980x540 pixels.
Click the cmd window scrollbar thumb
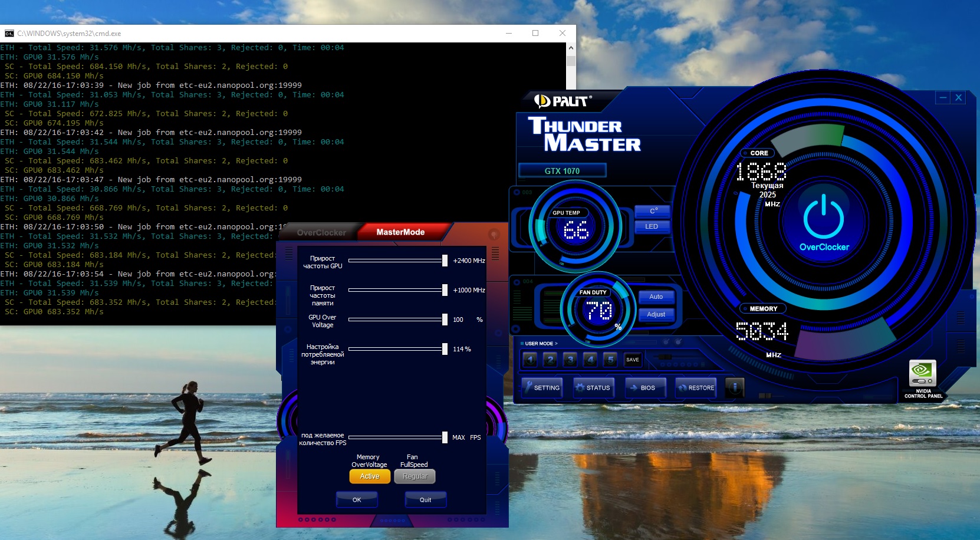click(571, 61)
